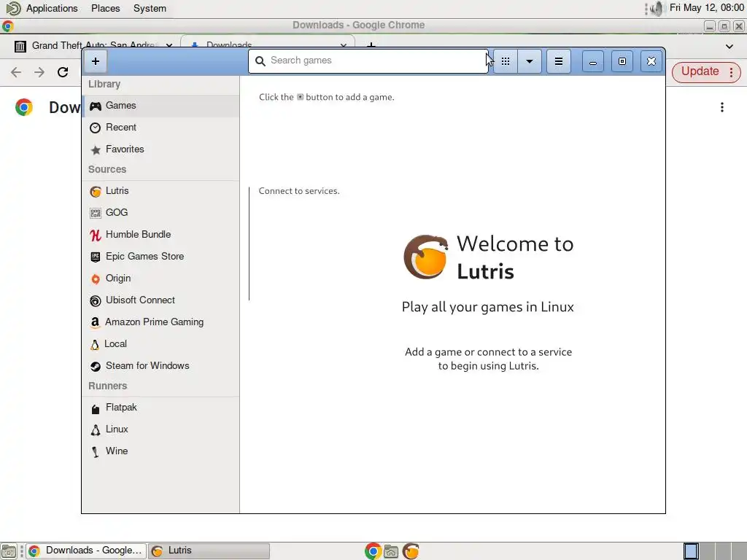Switch to the Grand Theft Auto Chrome tab
Viewport: 747px width, 560px height.
(x=93, y=46)
